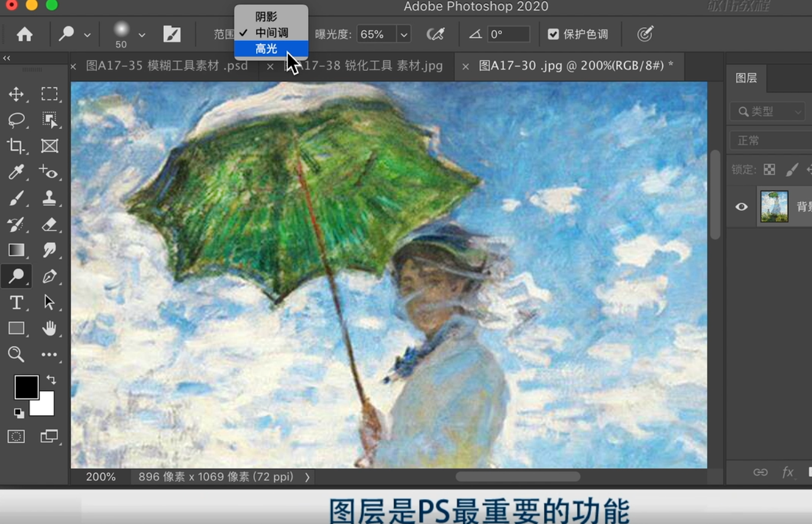The width and height of the screenshot is (812, 524).
Task: Select the Gradient tool
Action: click(16, 250)
